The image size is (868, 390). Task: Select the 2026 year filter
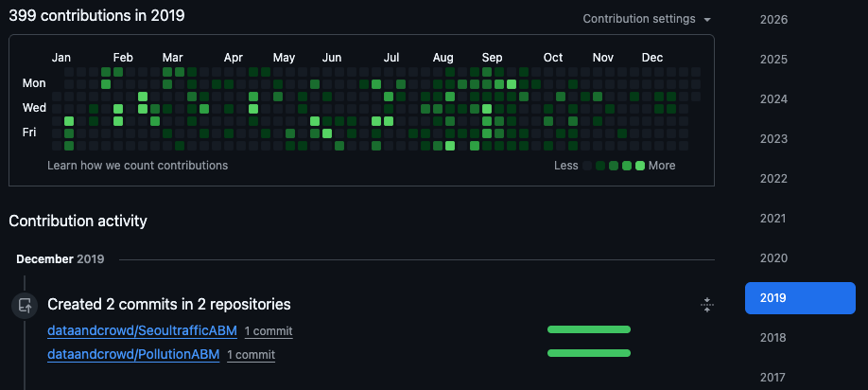click(x=773, y=20)
